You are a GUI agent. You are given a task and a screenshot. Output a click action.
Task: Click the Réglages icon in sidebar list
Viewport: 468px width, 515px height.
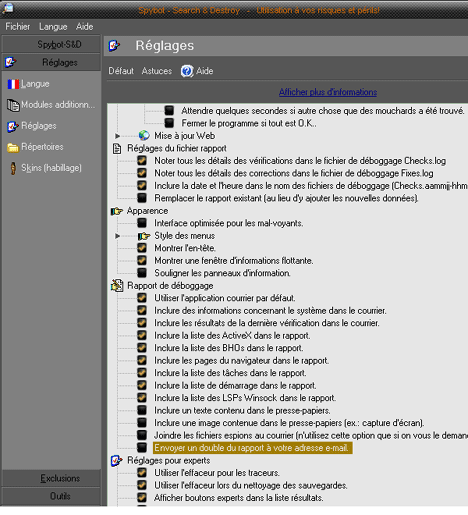click(x=13, y=126)
